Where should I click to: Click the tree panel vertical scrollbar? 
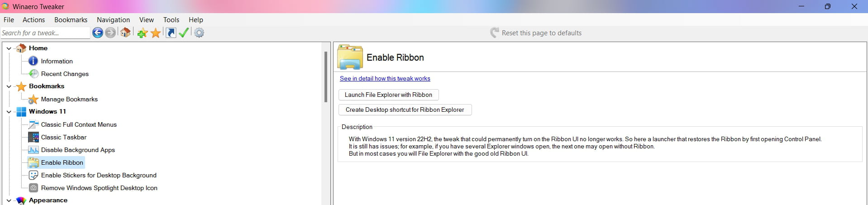tap(325, 77)
